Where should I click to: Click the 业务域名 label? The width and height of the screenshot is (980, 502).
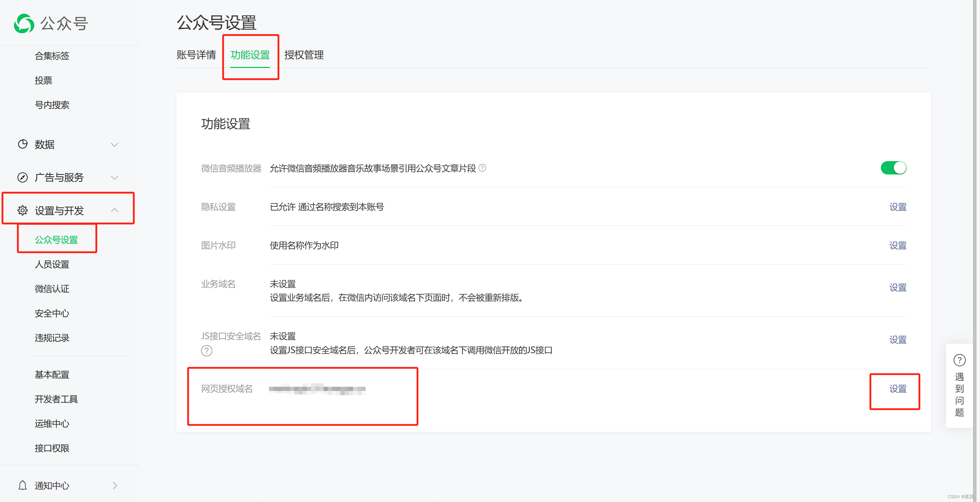[218, 284]
